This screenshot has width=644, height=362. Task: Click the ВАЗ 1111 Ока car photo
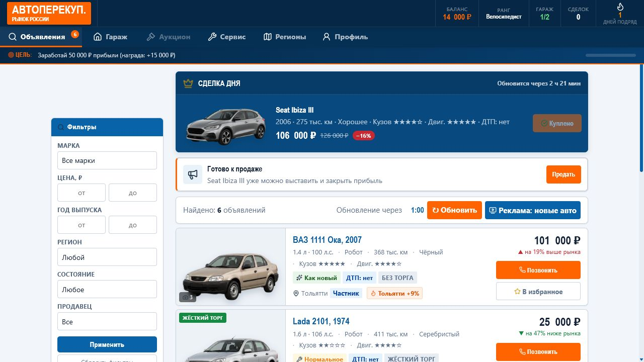click(231, 267)
